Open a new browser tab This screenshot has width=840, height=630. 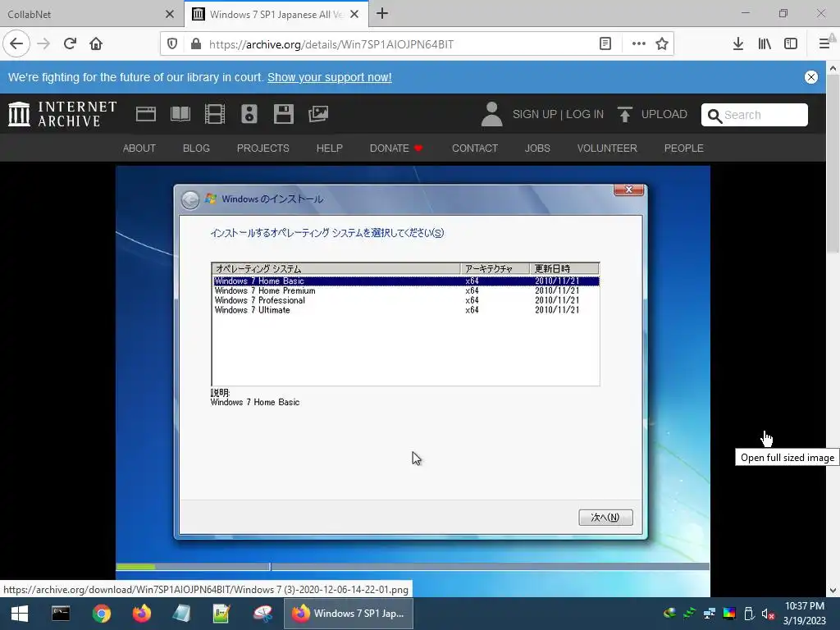coord(382,13)
